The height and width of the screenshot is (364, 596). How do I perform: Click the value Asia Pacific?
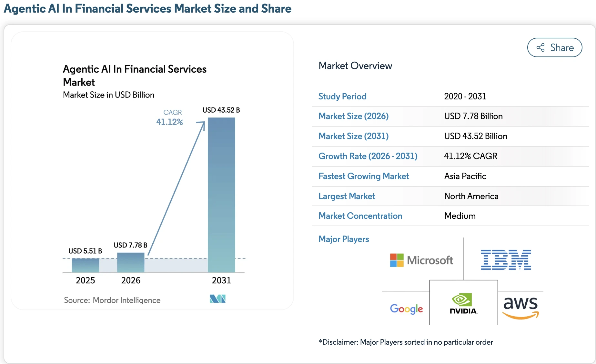point(465,176)
